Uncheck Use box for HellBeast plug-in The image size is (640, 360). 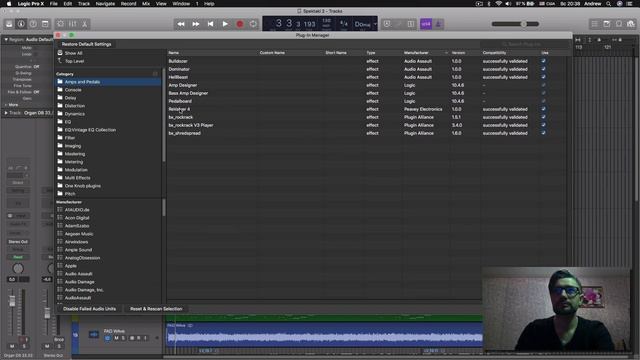(543, 77)
